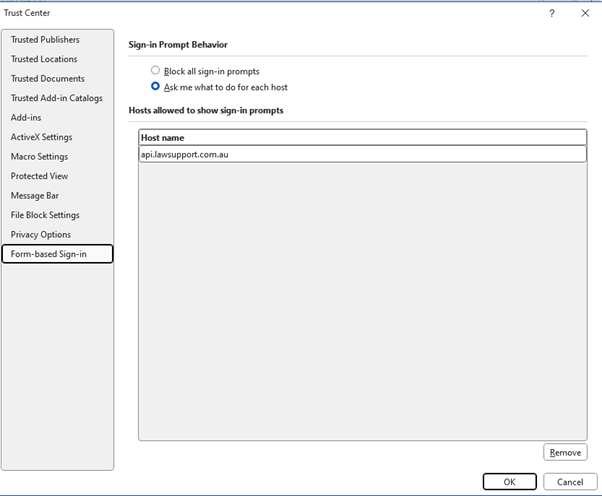The height and width of the screenshot is (496, 602).
Task: Open Message Bar settings
Action: point(35,196)
